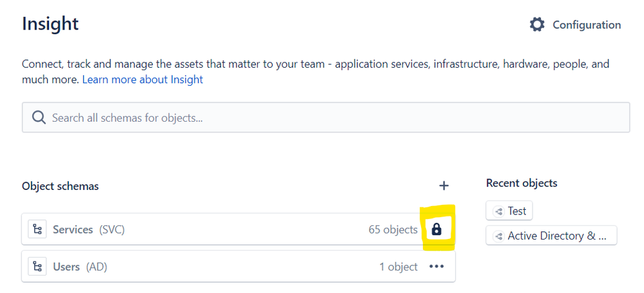Screen dimensions: 644x293
Task: Click the object icon beside Active Directory
Action: click(x=498, y=236)
